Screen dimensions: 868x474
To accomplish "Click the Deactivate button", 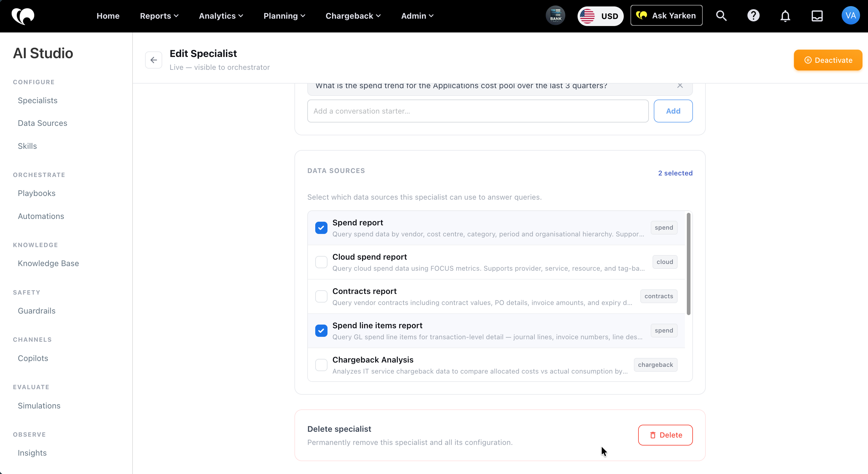I will point(828,60).
